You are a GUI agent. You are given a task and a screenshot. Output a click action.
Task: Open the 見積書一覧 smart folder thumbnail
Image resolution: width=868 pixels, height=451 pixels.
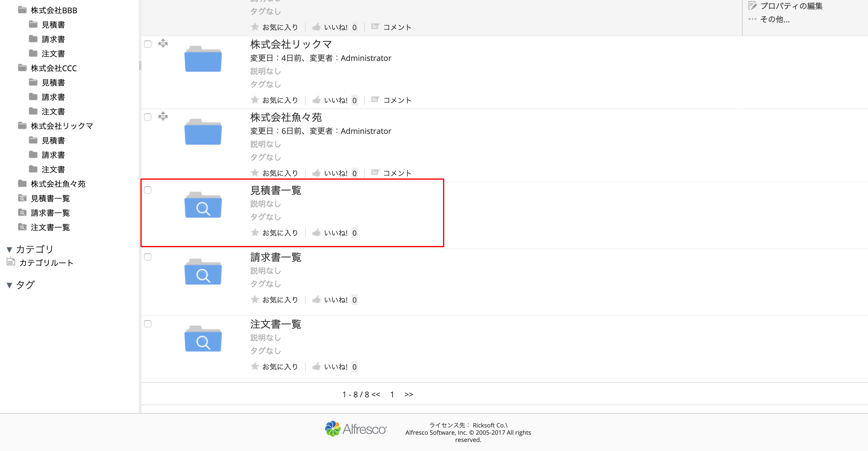click(203, 205)
